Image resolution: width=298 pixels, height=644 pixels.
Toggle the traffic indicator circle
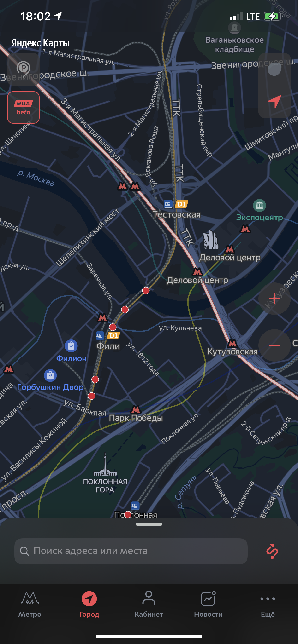(274, 69)
